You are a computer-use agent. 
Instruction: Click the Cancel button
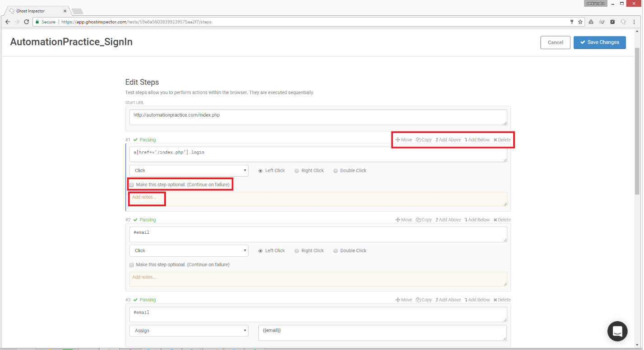(556, 42)
